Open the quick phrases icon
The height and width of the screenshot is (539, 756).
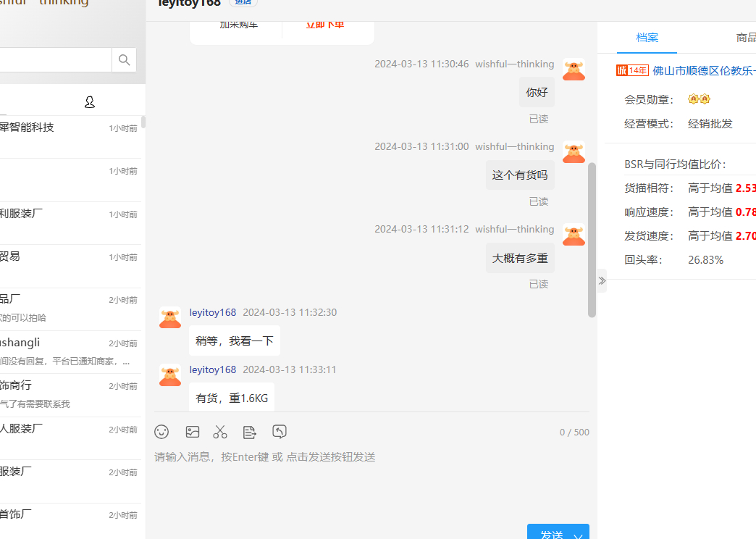click(250, 432)
